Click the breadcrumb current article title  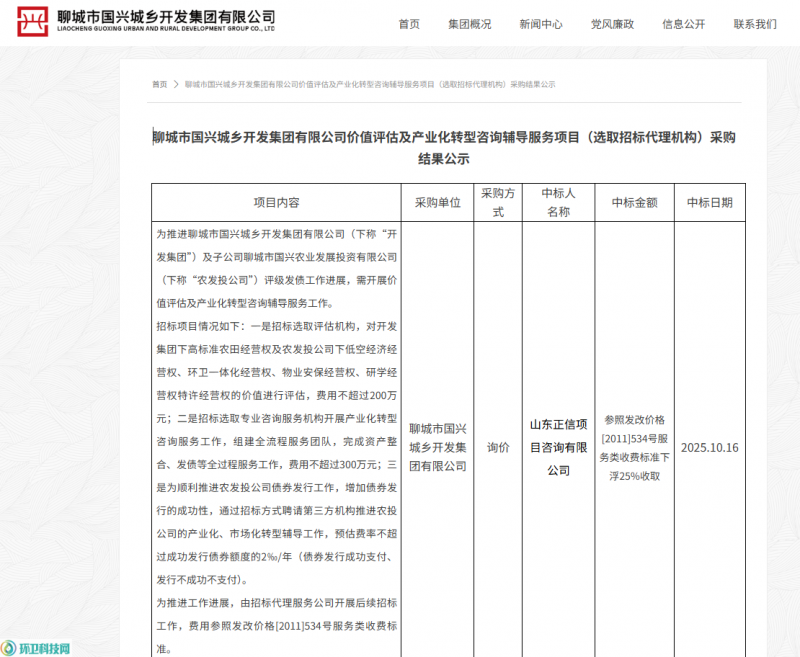tap(370, 85)
